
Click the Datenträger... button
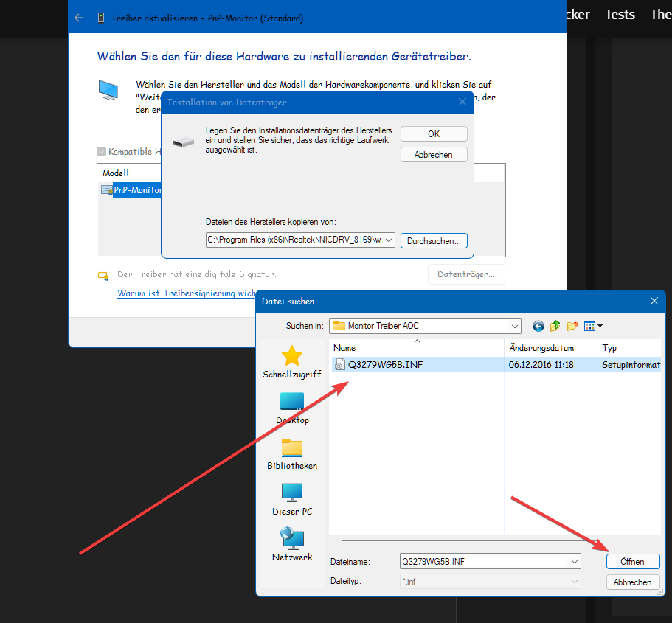pyautogui.click(x=466, y=274)
